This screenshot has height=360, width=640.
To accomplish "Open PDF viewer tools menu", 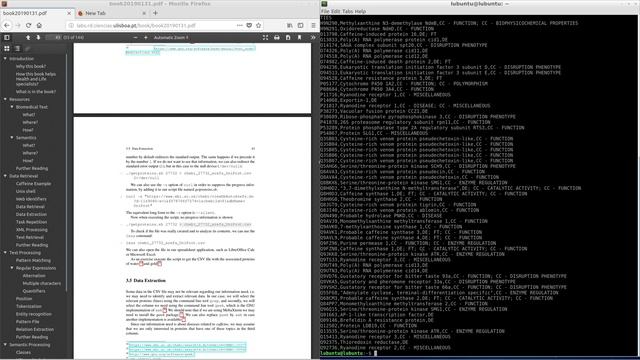I will (x=313, y=38).
